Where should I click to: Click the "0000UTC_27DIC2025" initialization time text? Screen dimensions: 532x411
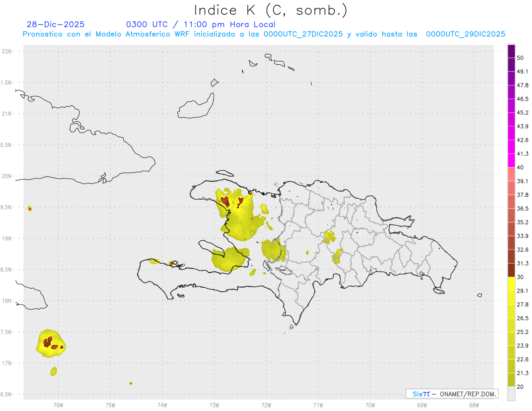303,34
